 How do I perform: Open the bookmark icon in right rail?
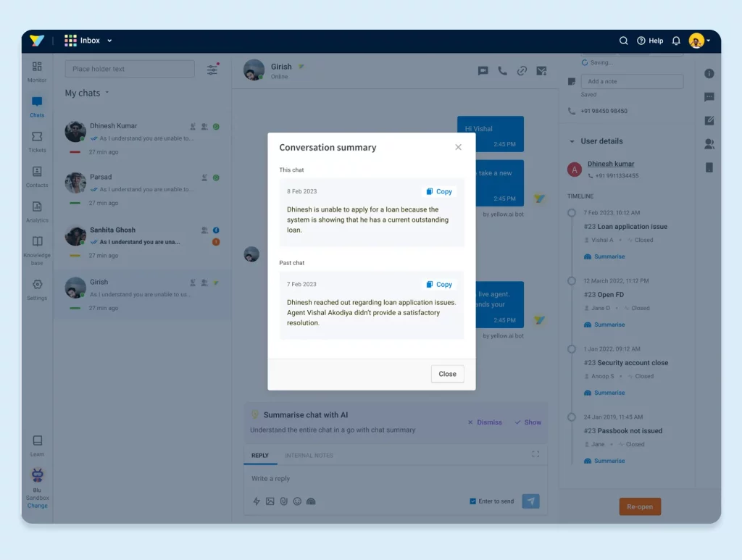tap(709, 167)
